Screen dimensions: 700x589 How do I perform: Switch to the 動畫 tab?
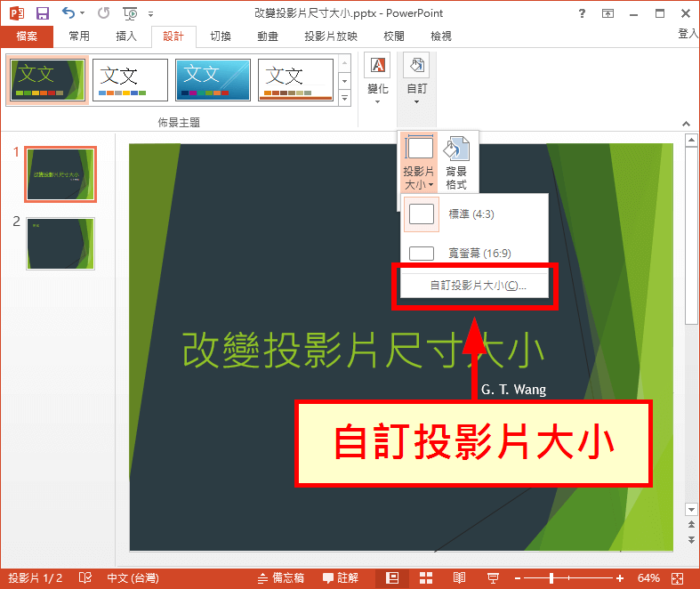click(x=268, y=36)
